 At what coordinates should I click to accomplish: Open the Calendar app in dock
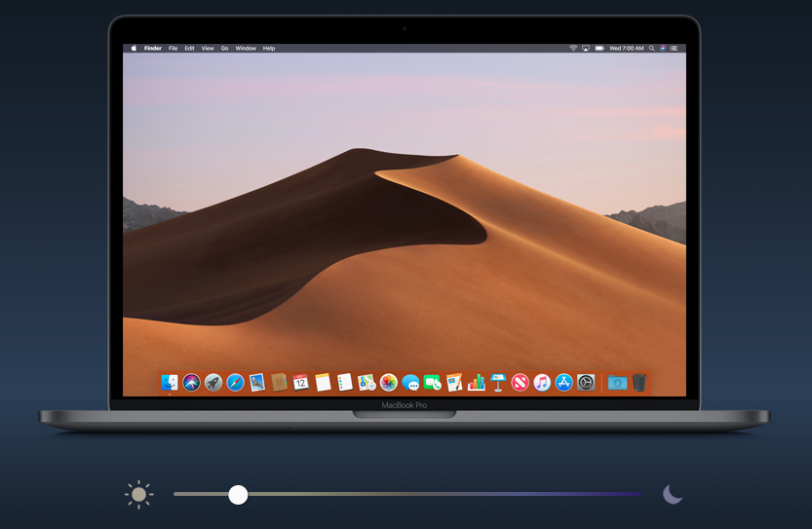301,382
